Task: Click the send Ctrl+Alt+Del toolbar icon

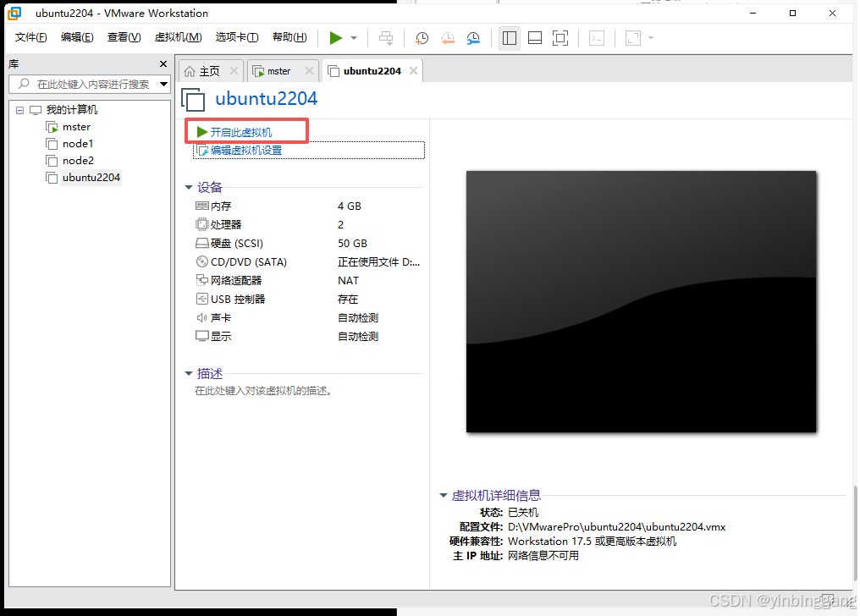Action: click(x=386, y=38)
